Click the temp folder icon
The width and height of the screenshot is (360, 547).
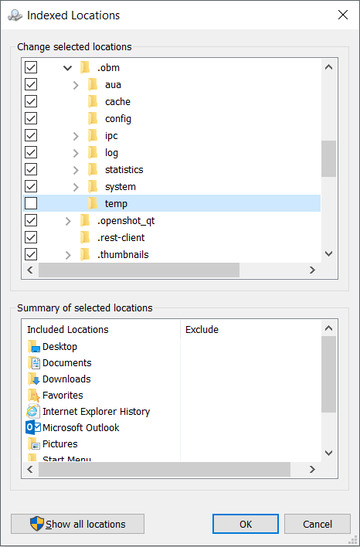point(92,203)
